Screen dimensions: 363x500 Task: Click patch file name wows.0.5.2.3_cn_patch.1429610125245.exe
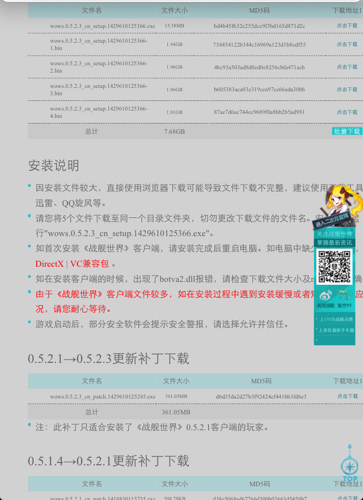pyautogui.click(x=103, y=396)
